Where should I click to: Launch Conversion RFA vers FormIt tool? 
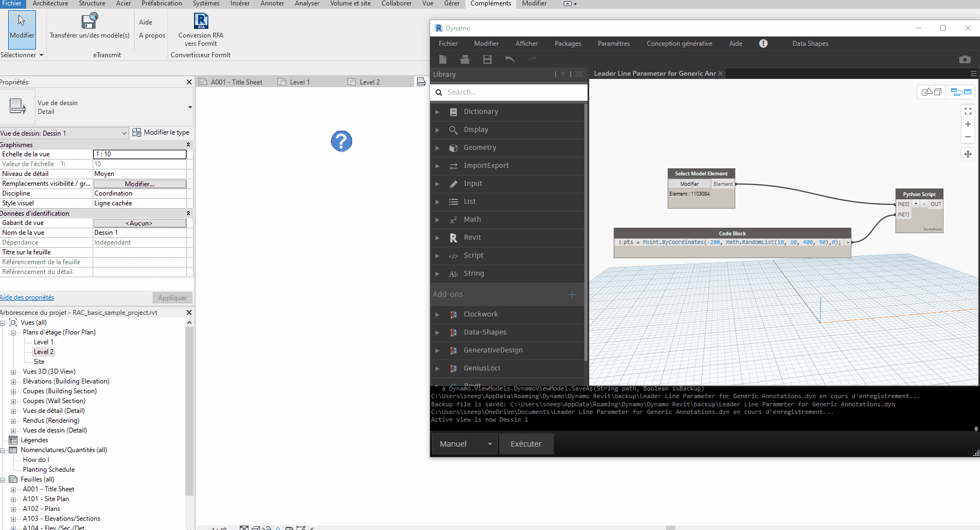click(201, 21)
